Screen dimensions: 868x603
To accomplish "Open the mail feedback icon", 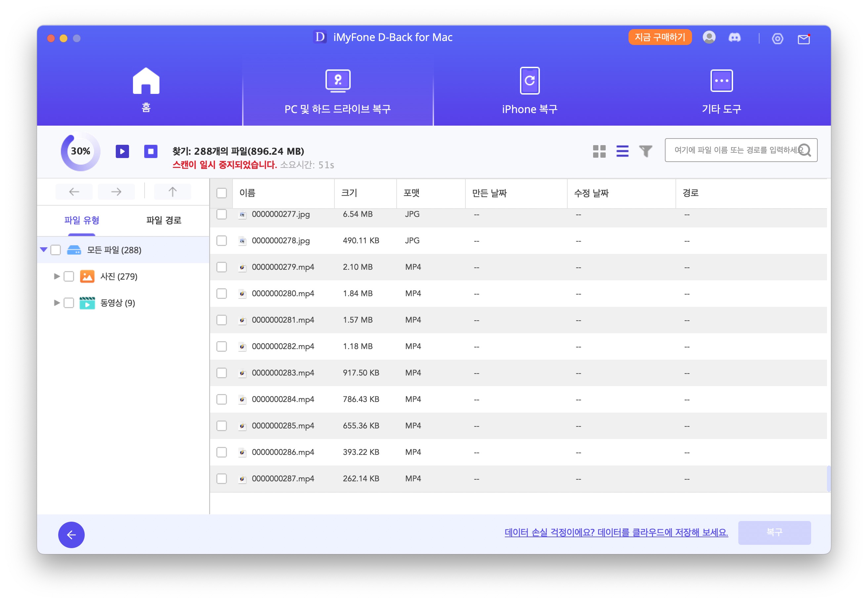I will [803, 39].
